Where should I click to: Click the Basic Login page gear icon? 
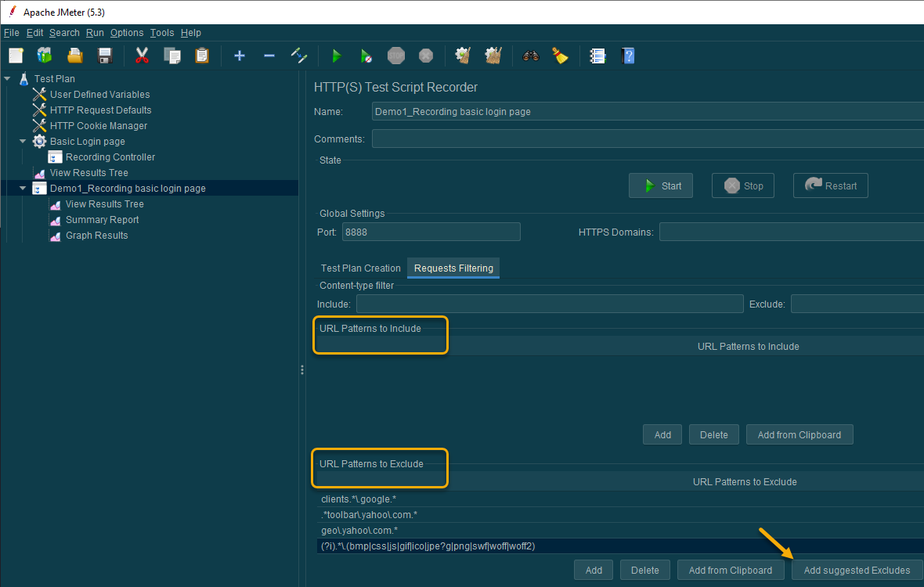(39, 142)
